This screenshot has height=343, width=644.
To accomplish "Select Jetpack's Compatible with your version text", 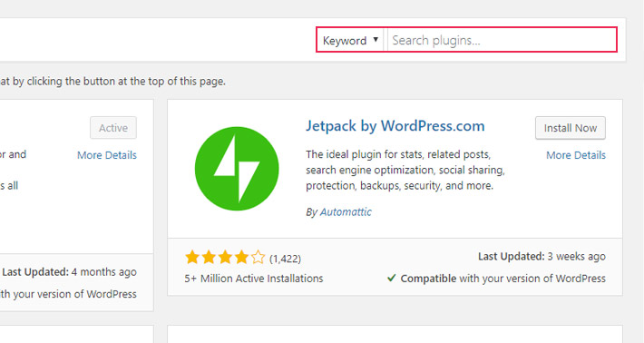I will click(x=503, y=279).
